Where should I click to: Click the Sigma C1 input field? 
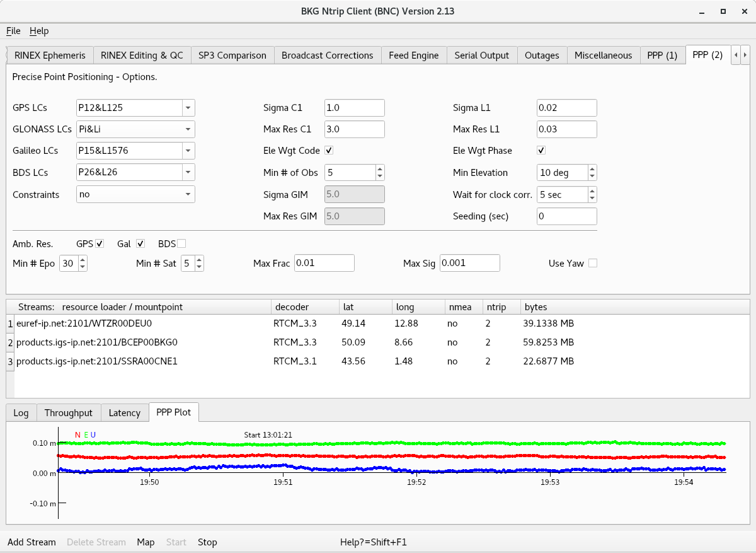coord(353,108)
